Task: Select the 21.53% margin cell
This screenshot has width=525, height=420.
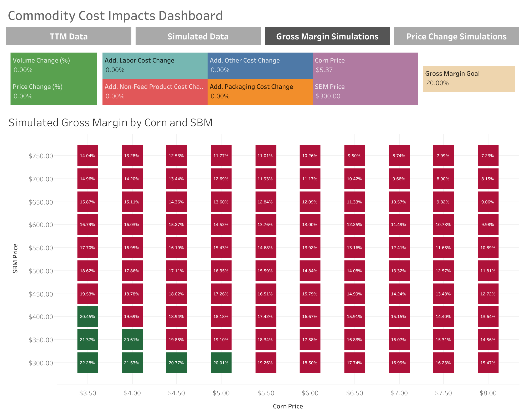Action: [x=132, y=363]
